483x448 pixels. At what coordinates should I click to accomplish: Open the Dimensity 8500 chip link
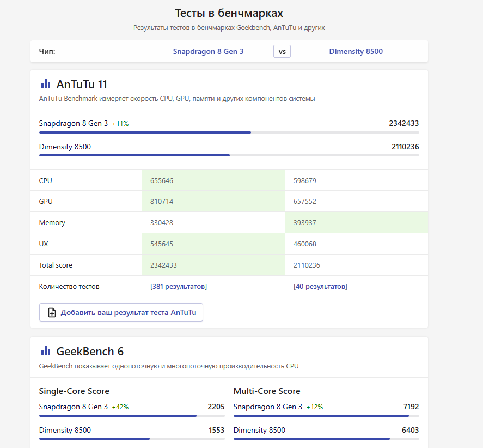click(x=356, y=51)
